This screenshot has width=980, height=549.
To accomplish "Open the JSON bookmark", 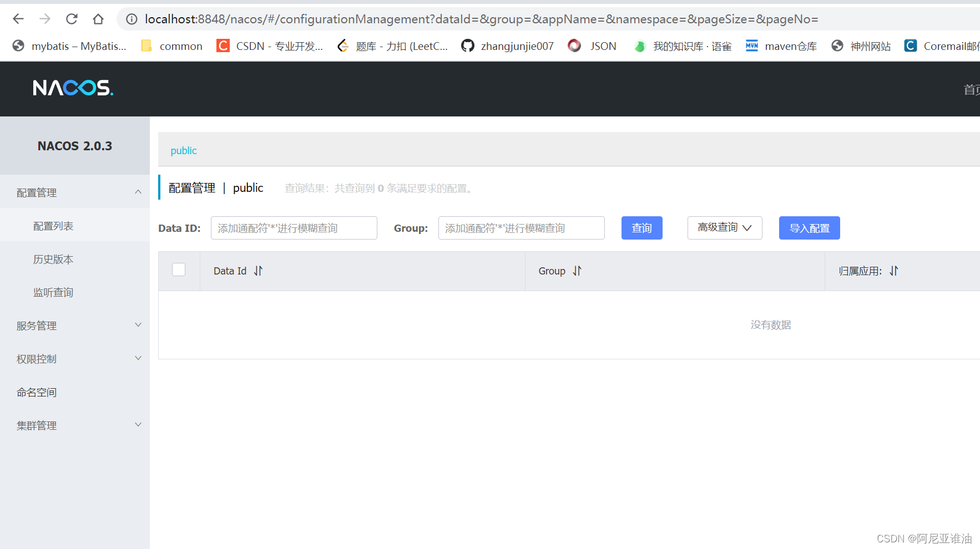I will pyautogui.click(x=592, y=46).
